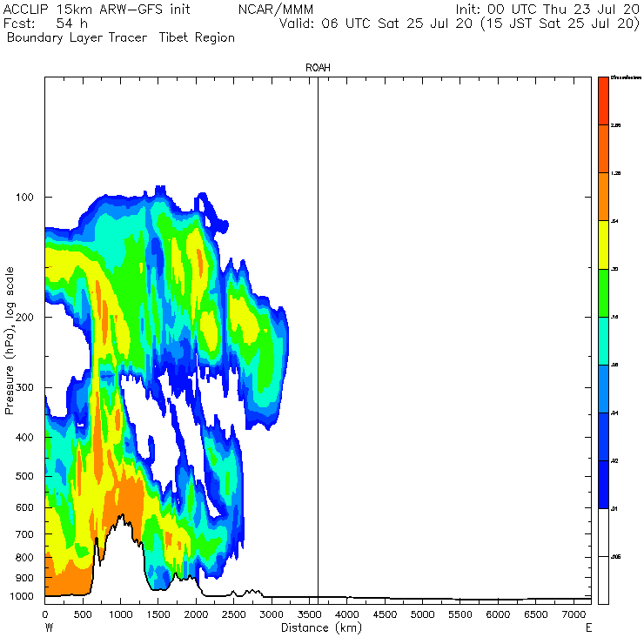Click the 5500 km distance tick label

click(x=460, y=614)
